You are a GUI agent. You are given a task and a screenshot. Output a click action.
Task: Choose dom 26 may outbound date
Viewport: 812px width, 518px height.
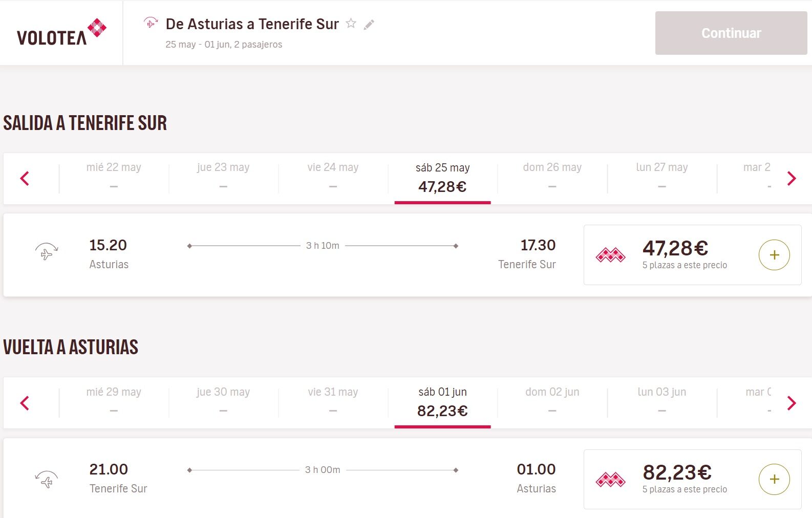click(552, 177)
